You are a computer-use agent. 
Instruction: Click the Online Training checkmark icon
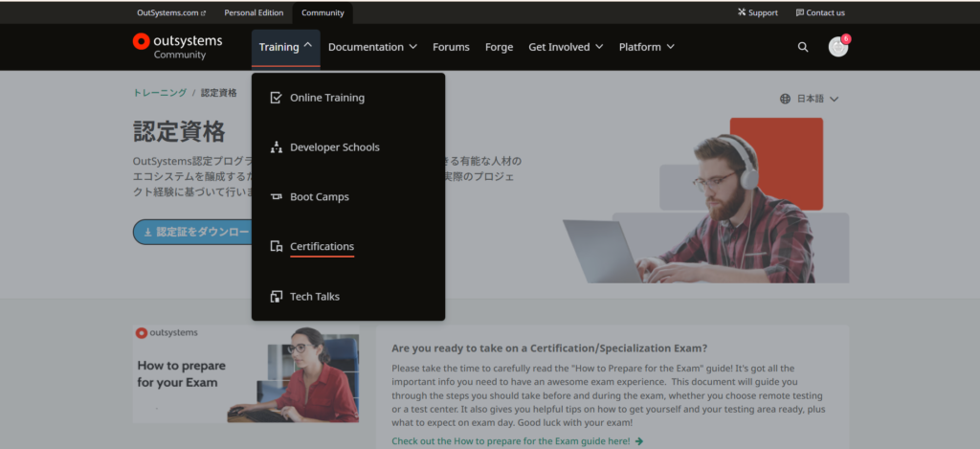pos(276,98)
